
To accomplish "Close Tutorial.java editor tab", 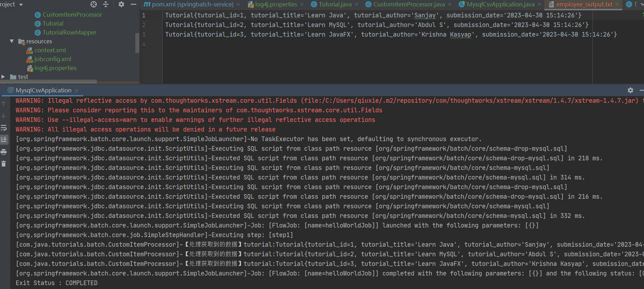I will (x=356, y=4).
